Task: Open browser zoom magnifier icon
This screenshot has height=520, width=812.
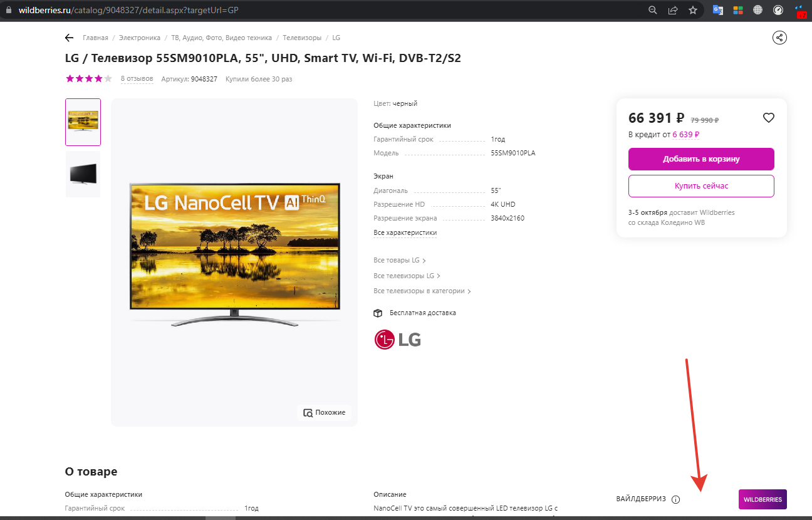Action: 653,10
